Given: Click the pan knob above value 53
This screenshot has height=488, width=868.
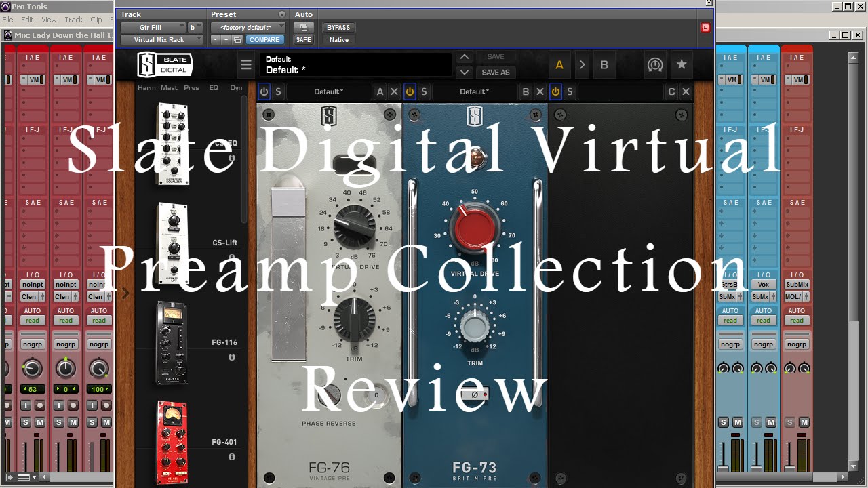Looking at the screenshot, I should [x=32, y=368].
